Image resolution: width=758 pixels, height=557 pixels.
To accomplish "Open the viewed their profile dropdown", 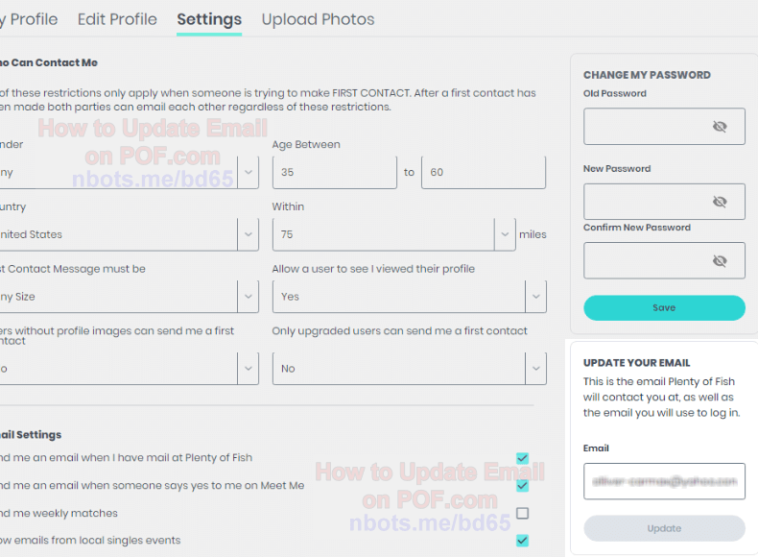I will [536, 296].
